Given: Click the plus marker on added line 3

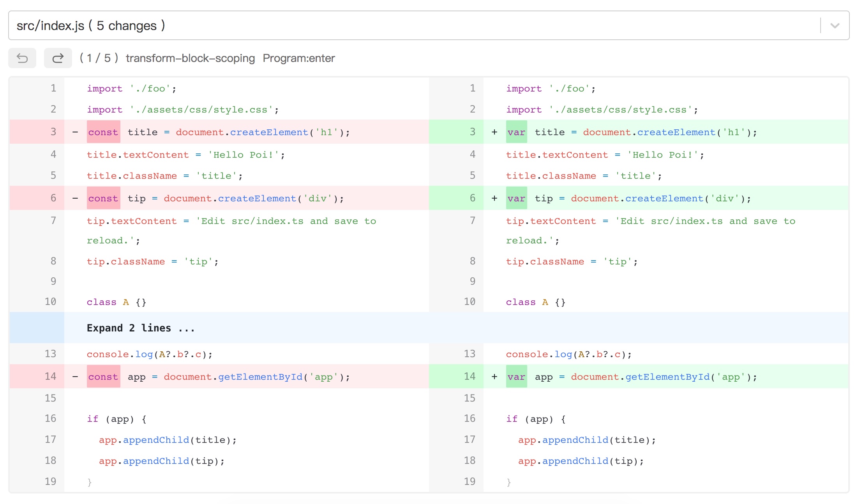Looking at the screenshot, I should click(494, 132).
